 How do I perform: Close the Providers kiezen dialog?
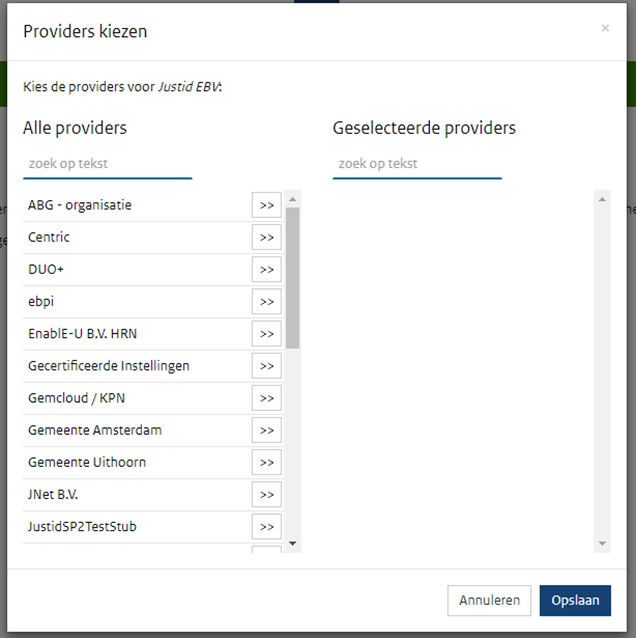pyautogui.click(x=605, y=28)
